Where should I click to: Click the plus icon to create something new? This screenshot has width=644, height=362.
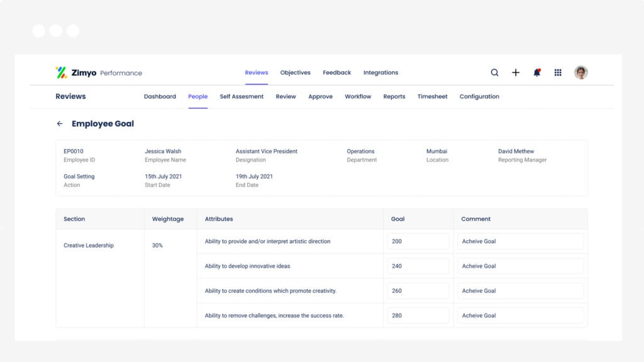coord(516,72)
